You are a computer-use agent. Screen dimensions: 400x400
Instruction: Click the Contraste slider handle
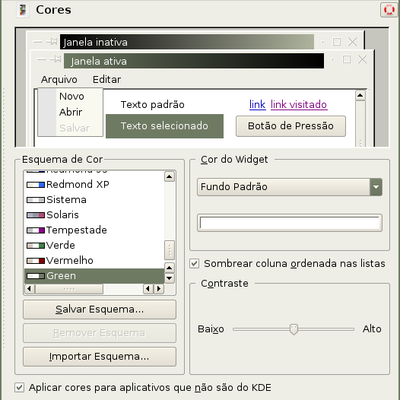294,329
